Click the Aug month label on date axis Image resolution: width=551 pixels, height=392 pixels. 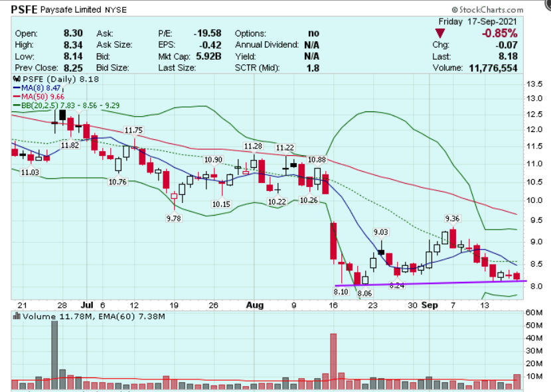coord(255,305)
